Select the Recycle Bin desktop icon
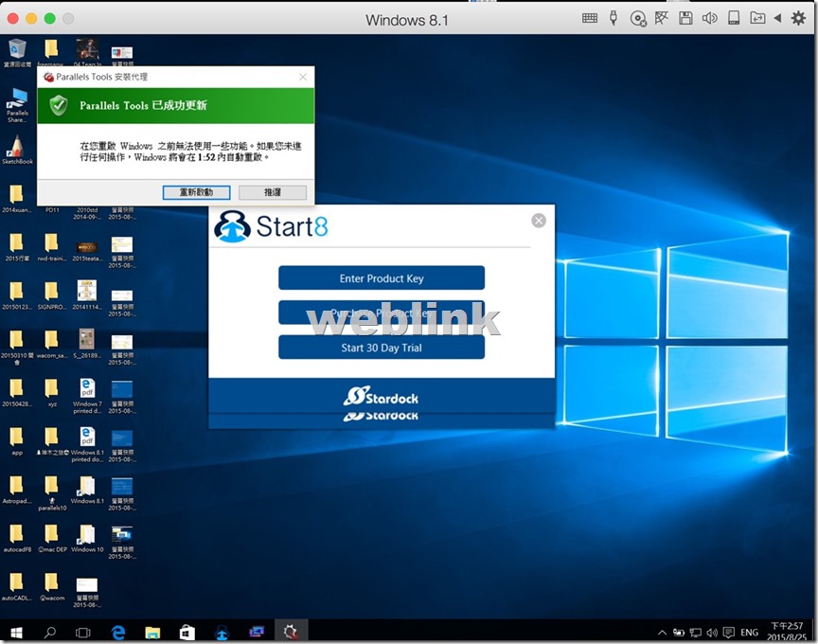 tap(17, 52)
